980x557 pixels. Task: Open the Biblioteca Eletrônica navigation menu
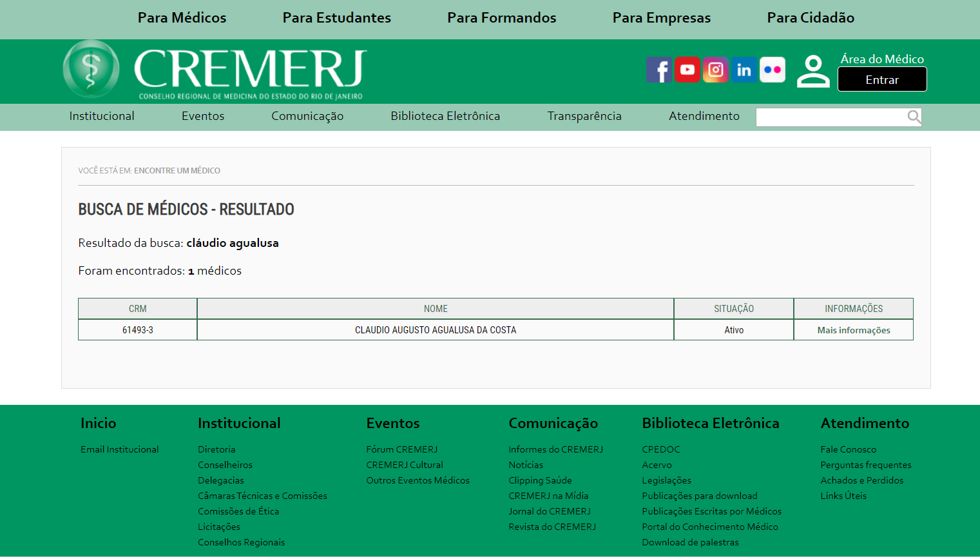[x=445, y=116]
